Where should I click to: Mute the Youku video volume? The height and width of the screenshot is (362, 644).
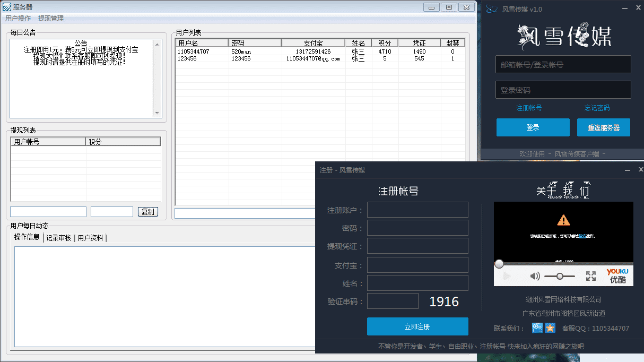[535, 276]
